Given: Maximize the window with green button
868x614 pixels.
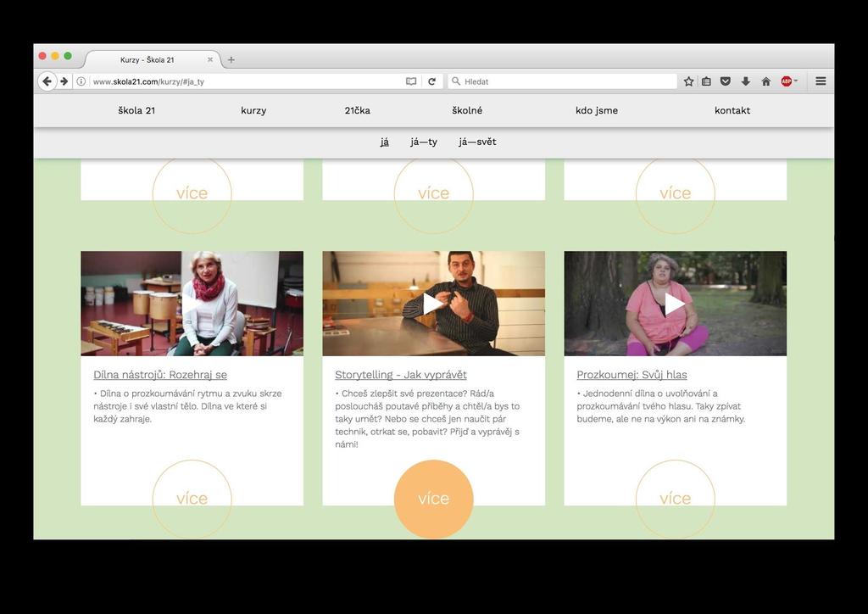Looking at the screenshot, I should pyautogui.click(x=68, y=56).
